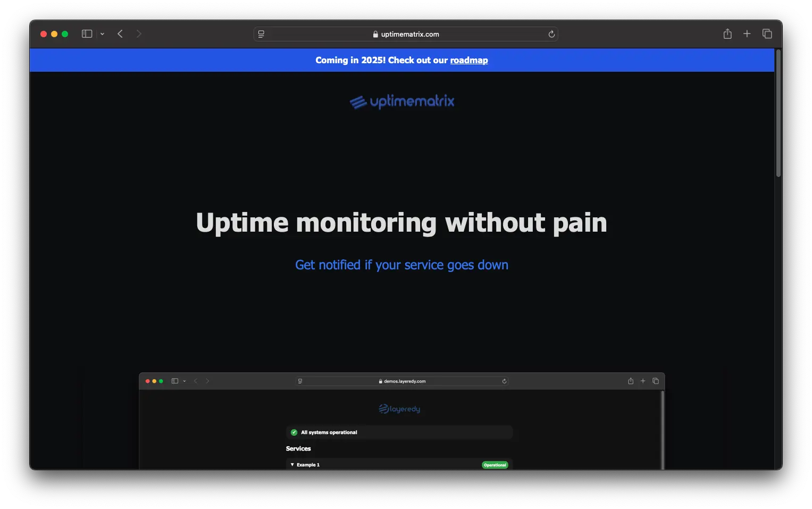Go back with the back arrow
Image resolution: width=812 pixels, height=509 pixels.
coord(120,34)
